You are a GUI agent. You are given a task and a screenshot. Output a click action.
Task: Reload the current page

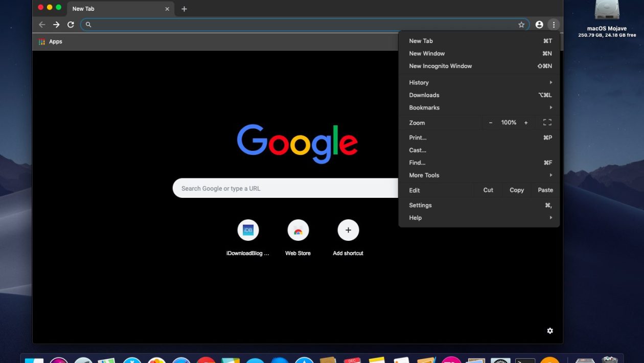tap(71, 25)
